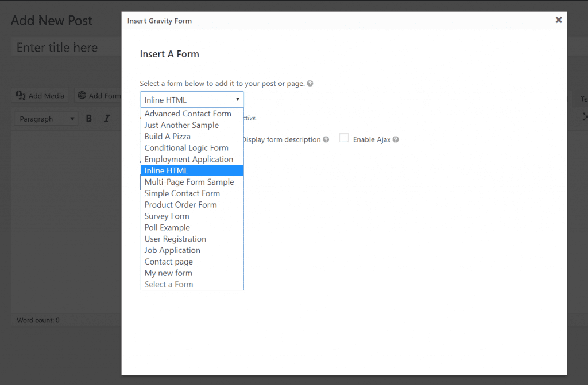
Task: Click the Word count: 0 status text
Action: [38, 320]
